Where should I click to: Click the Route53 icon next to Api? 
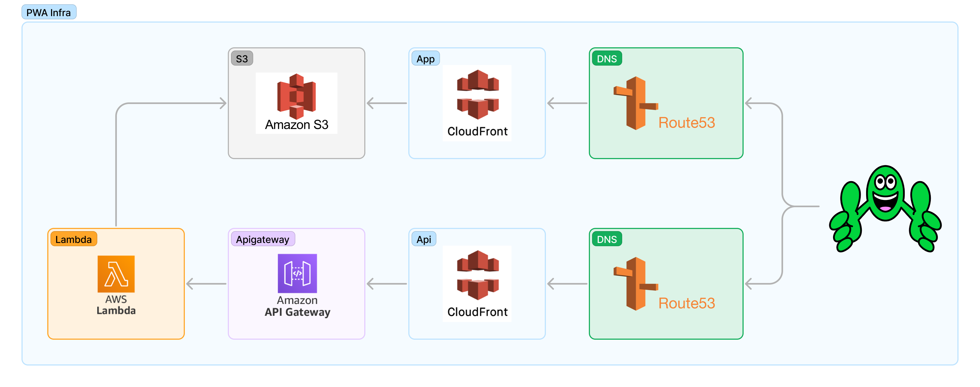[636, 284]
